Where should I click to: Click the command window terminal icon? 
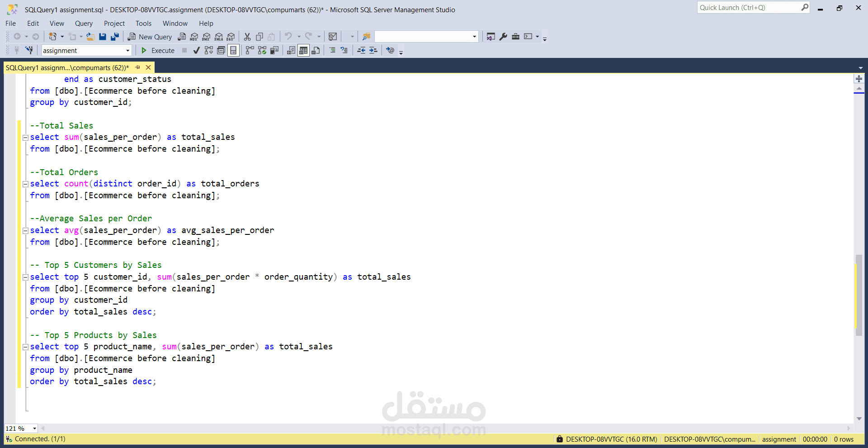point(528,36)
